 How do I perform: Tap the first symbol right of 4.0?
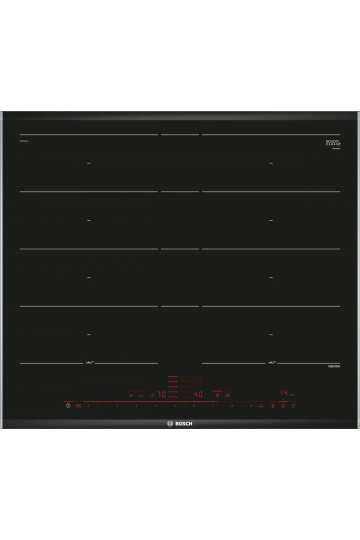point(217,395)
